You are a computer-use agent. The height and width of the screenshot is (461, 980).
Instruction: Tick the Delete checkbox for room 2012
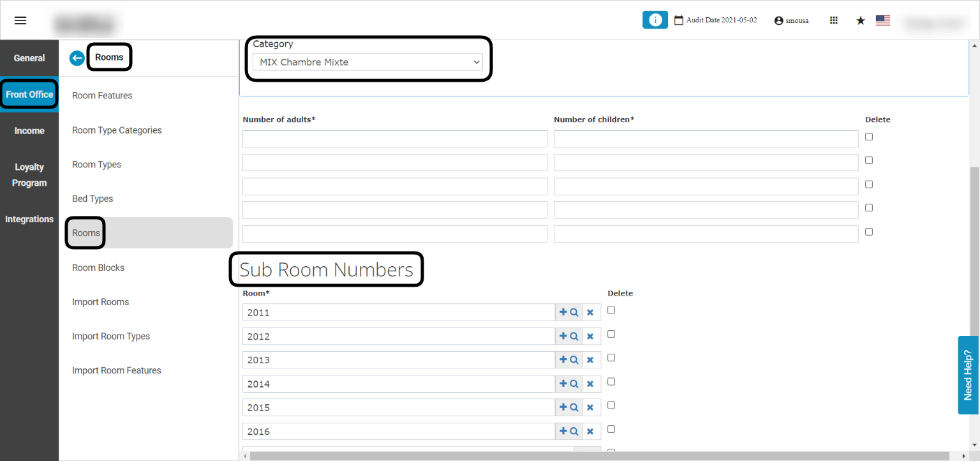click(x=611, y=334)
